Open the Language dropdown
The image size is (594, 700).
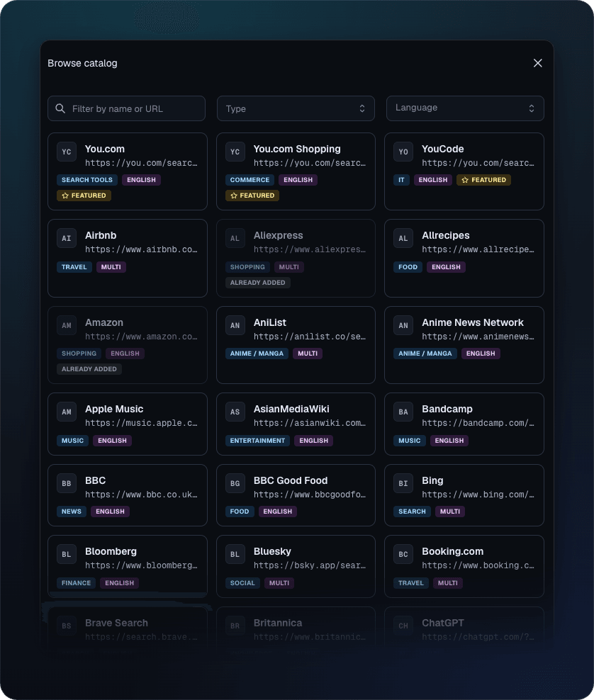point(465,108)
